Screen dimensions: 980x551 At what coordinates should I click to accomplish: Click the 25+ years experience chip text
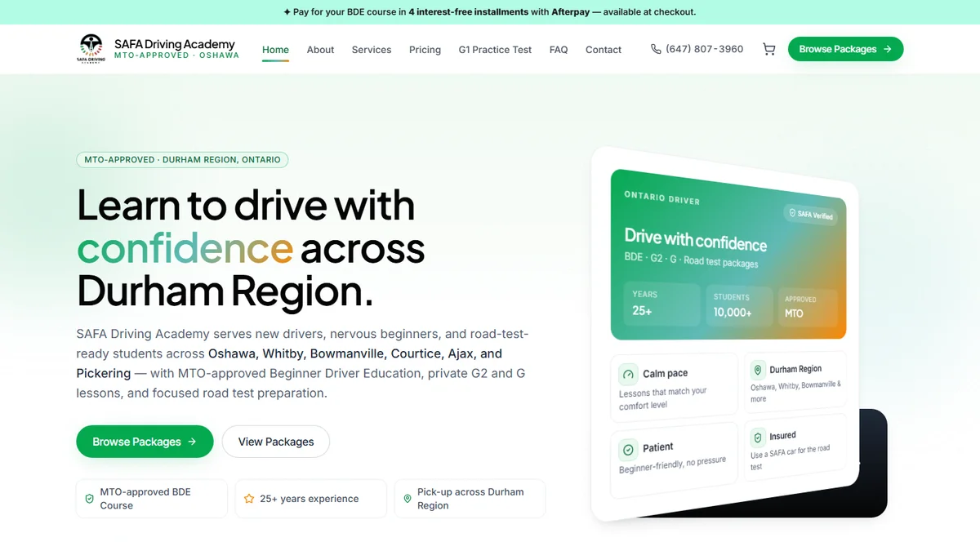point(310,499)
